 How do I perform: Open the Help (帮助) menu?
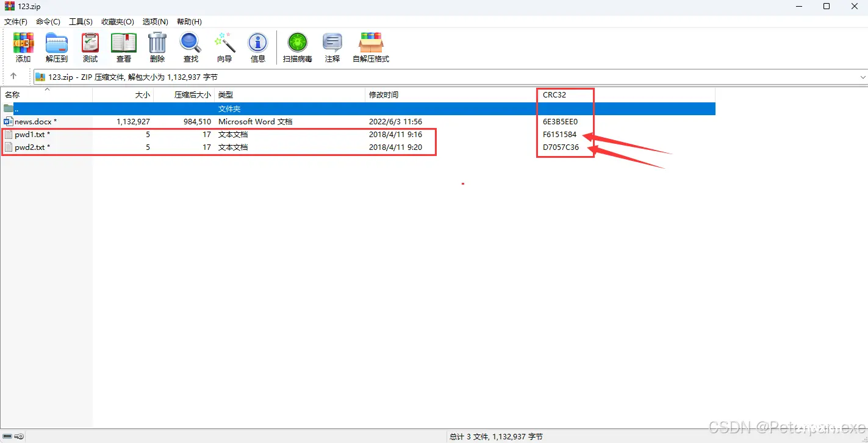[x=189, y=21]
